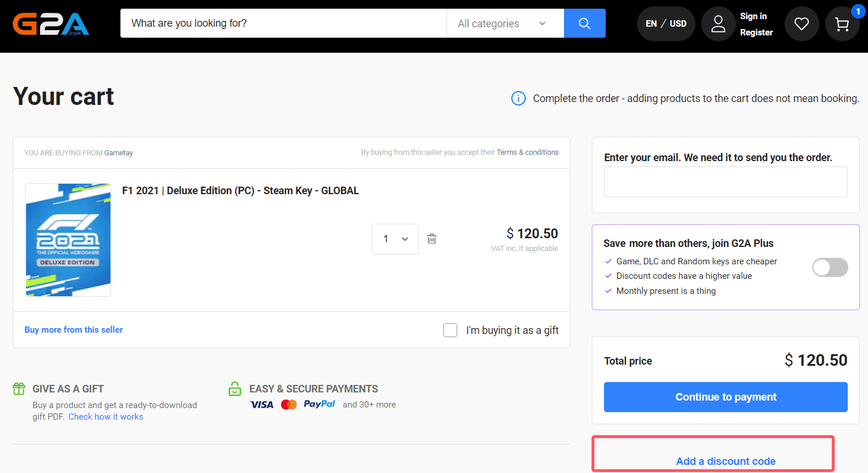Click EASY & SECURE PAYMENTS heading

coord(314,389)
